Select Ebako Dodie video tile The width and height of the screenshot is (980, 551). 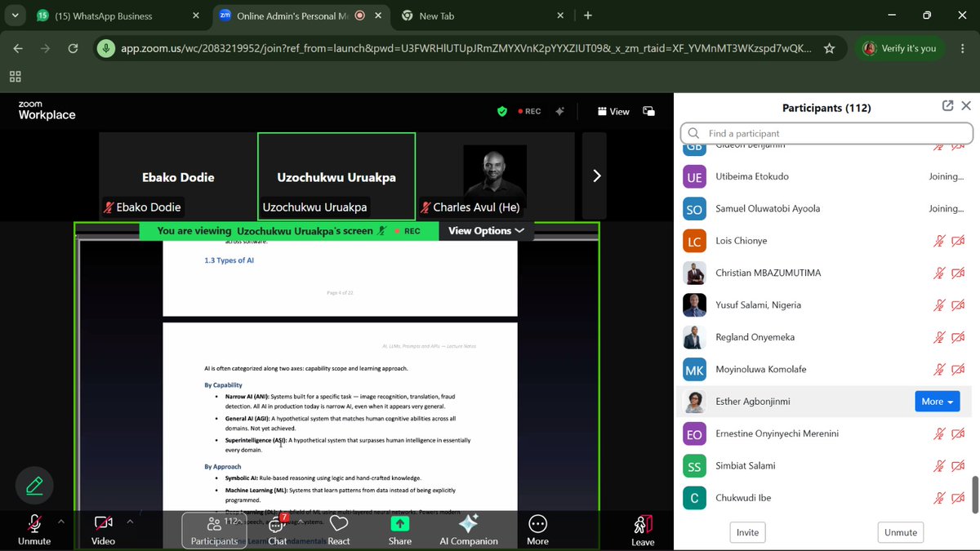(178, 176)
